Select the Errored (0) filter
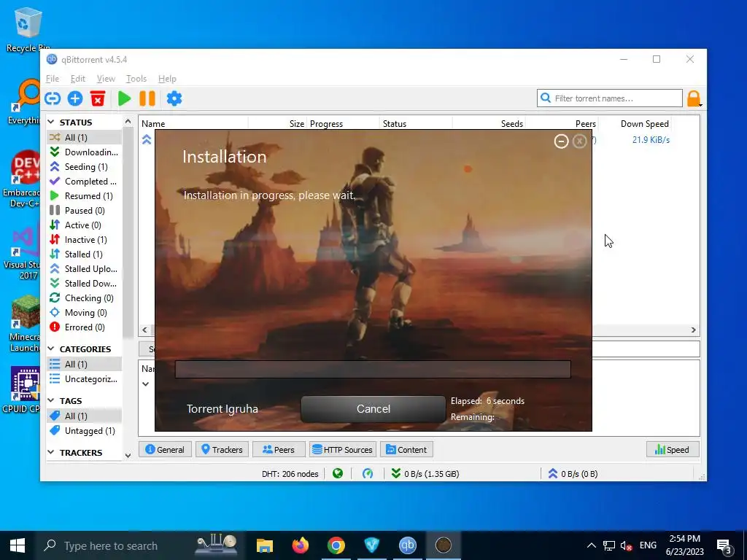The image size is (747, 560). coord(85,327)
